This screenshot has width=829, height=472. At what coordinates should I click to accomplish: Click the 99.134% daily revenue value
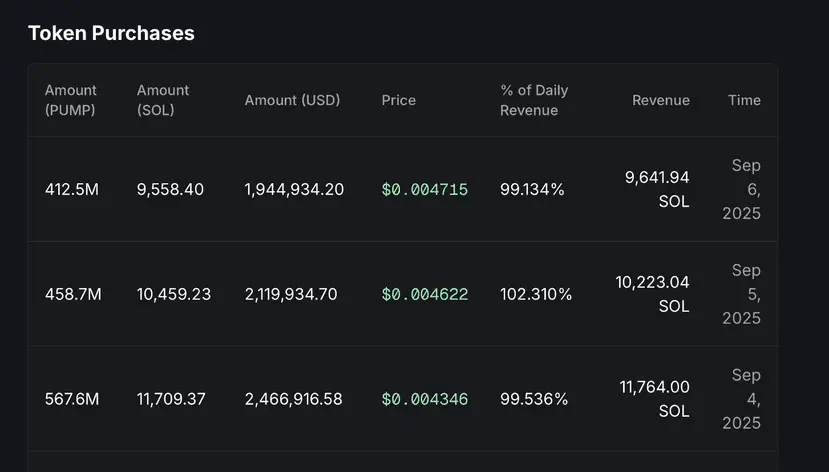pyautogui.click(x=532, y=189)
